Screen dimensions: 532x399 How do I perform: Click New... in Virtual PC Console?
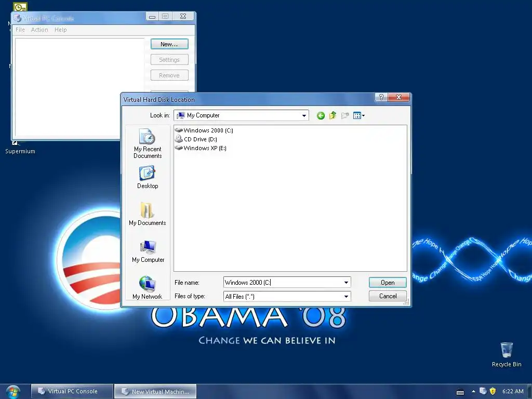(x=169, y=44)
